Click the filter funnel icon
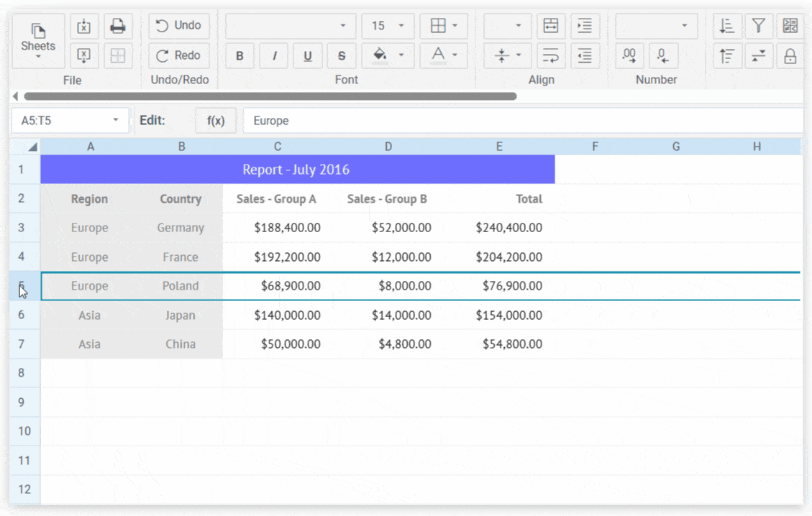The height and width of the screenshot is (516, 812). click(x=758, y=27)
